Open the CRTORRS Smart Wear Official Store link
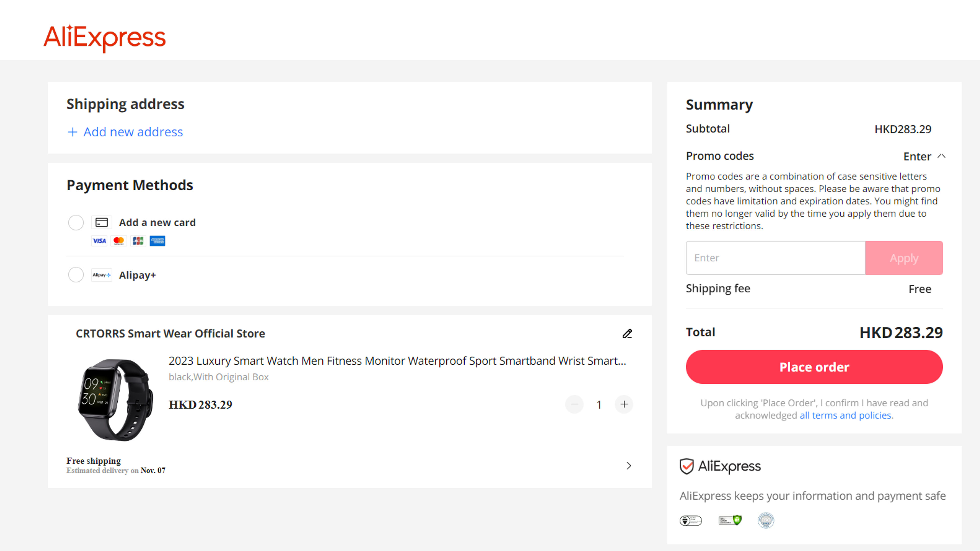Screen dimensions: 980x551 (x=170, y=333)
